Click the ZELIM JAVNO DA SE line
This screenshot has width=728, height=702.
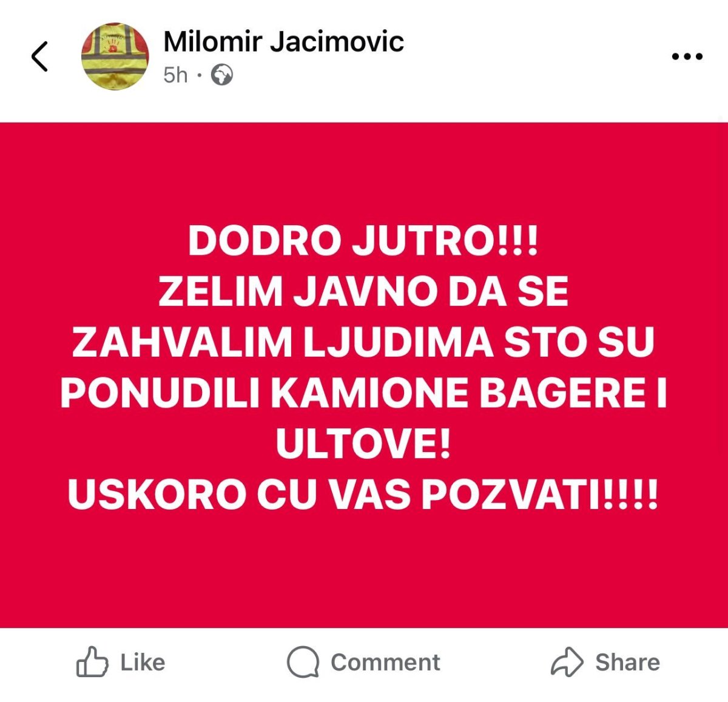click(363, 292)
